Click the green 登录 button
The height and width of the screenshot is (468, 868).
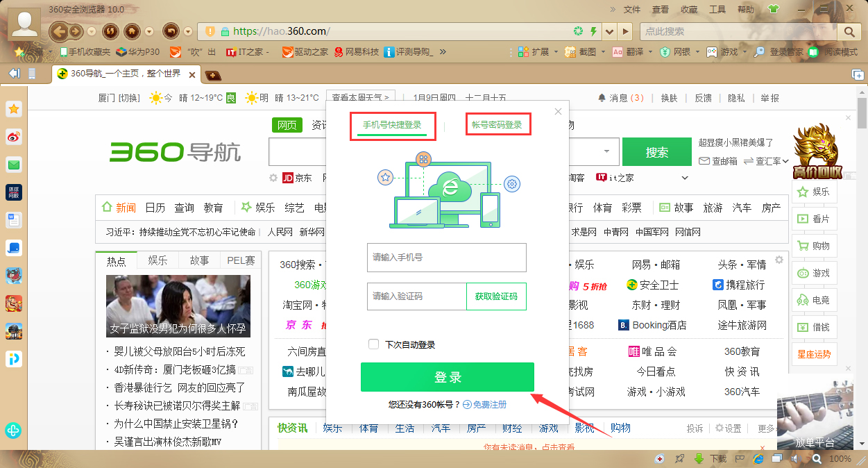click(x=447, y=377)
